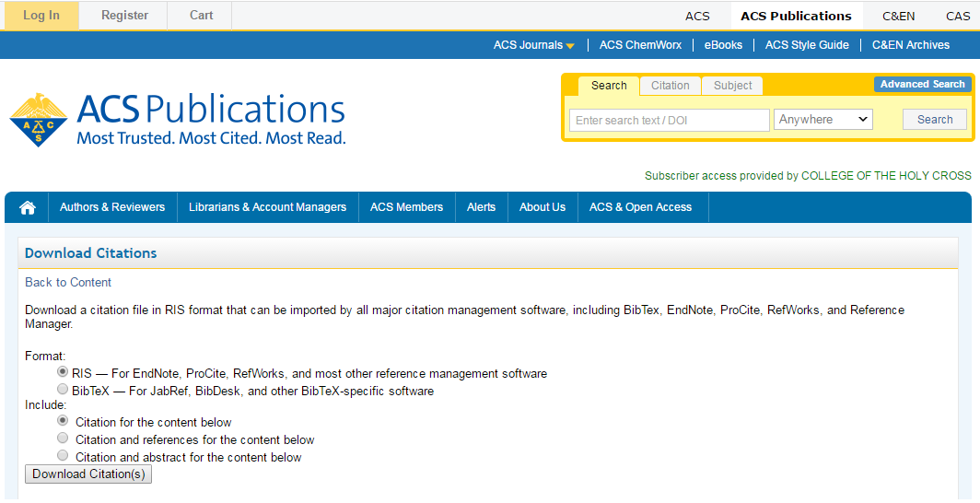Go to the ACS site link
This screenshot has width=980, height=503.
697,17
